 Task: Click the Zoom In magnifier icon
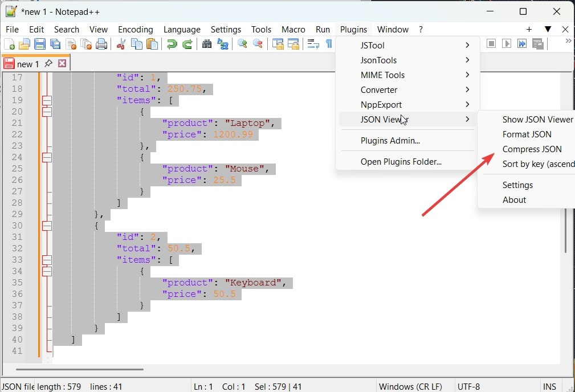[x=242, y=44]
